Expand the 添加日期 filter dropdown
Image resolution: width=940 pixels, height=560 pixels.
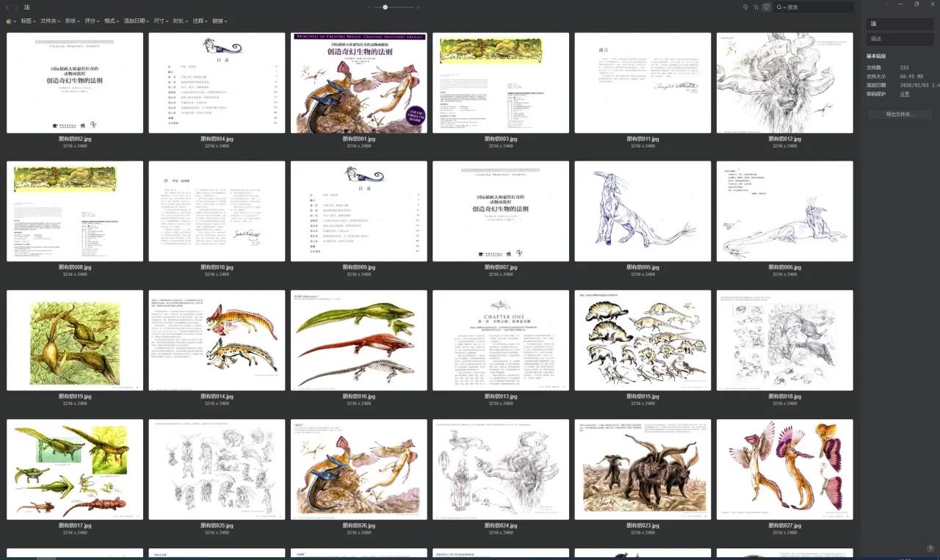click(x=137, y=21)
